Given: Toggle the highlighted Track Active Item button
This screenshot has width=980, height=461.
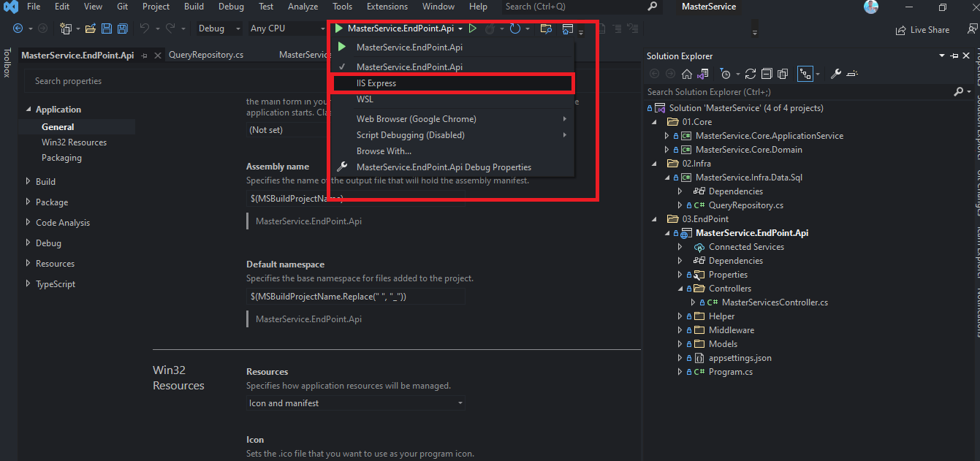Looking at the screenshot, I should coord(805,74).
